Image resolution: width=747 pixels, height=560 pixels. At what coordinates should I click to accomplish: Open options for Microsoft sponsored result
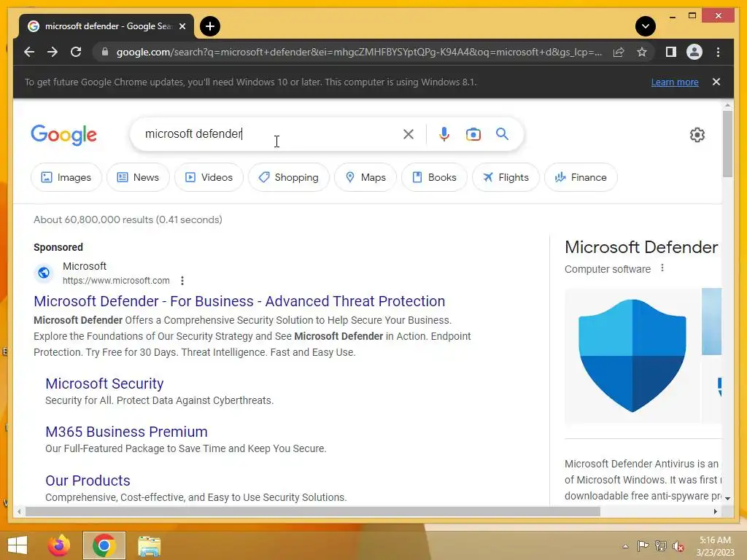point(182,281)
